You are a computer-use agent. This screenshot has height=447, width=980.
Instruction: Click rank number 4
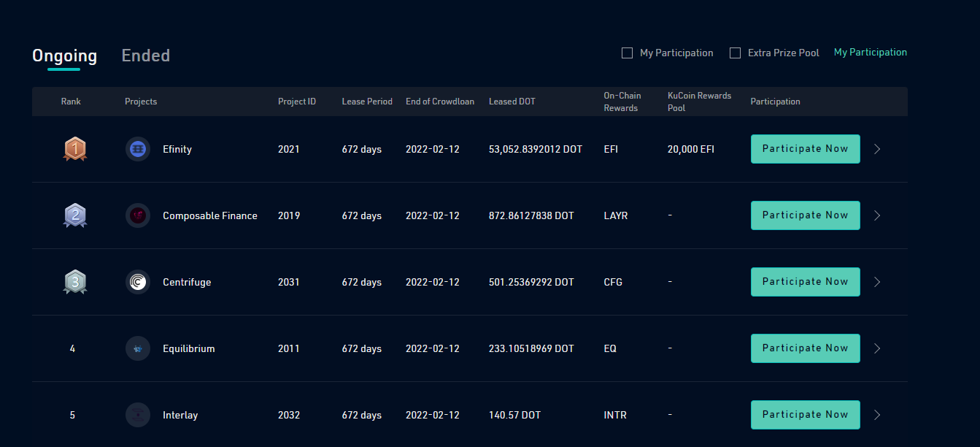click(72, 348)
